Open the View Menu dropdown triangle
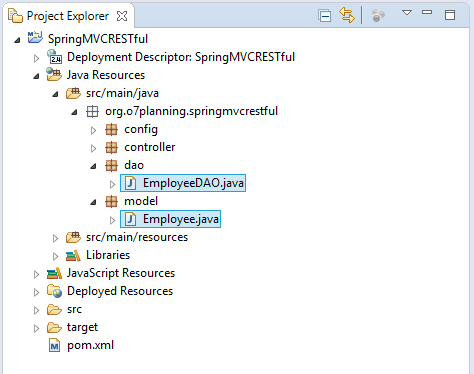The width and height of the screenshot is (474, 374). click(407, 13)
